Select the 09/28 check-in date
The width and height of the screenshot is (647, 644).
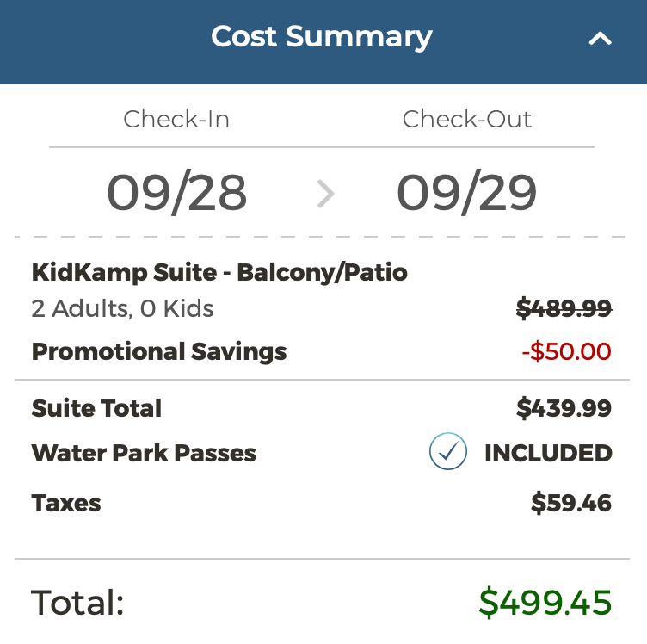tap(176, 193)
